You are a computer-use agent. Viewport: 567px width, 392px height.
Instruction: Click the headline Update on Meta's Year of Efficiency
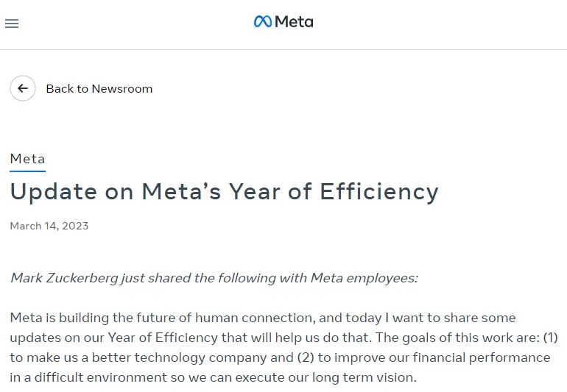pos(224,192)
